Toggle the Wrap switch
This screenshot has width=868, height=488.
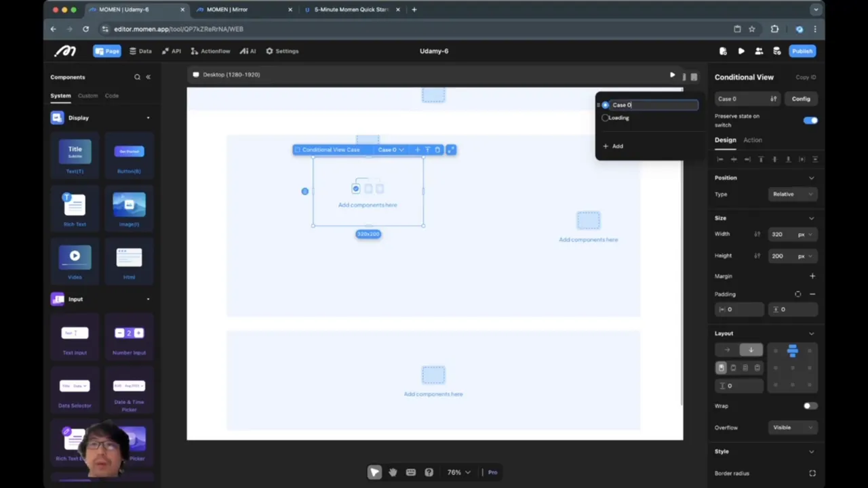[810, 406]
